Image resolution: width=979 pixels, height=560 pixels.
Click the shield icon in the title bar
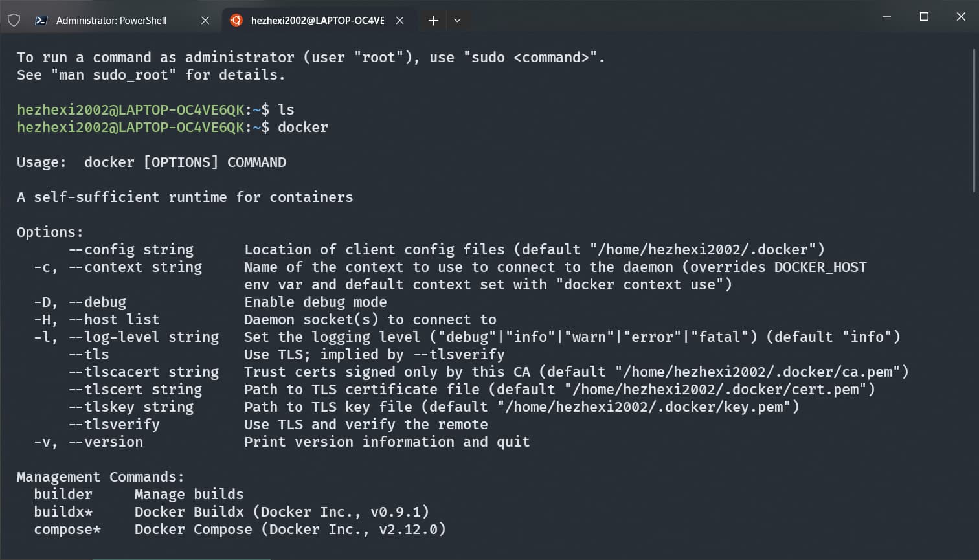tap(14, 20)
